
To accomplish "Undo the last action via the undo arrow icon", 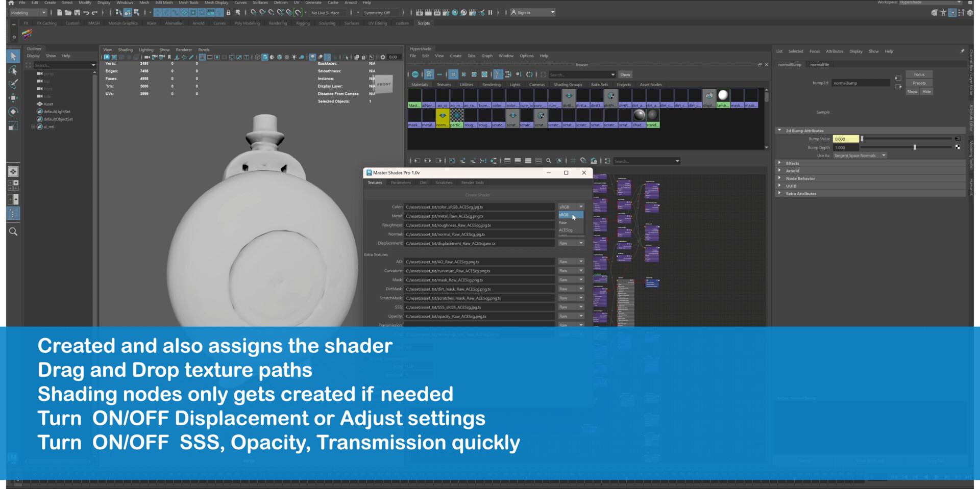I will 86,13.
